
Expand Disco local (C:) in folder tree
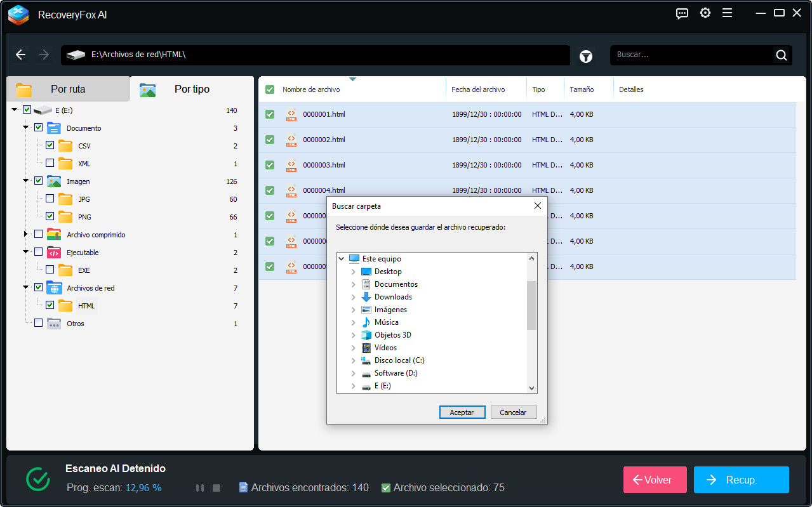pos(354,360)
